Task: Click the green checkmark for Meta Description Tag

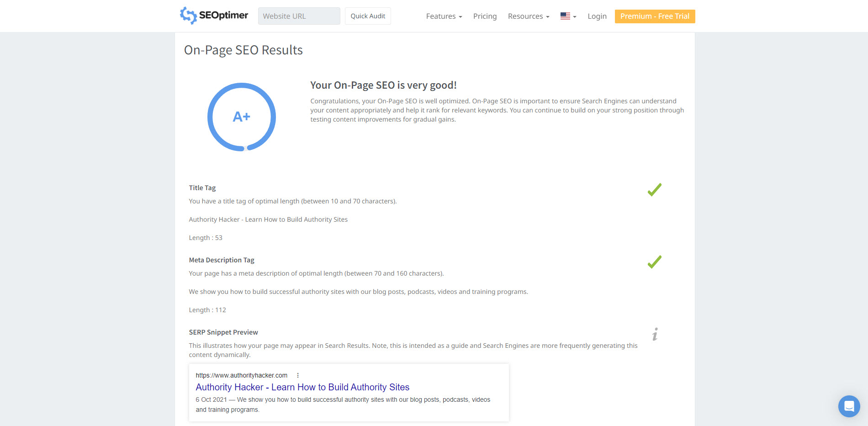Action: [654, 262]
